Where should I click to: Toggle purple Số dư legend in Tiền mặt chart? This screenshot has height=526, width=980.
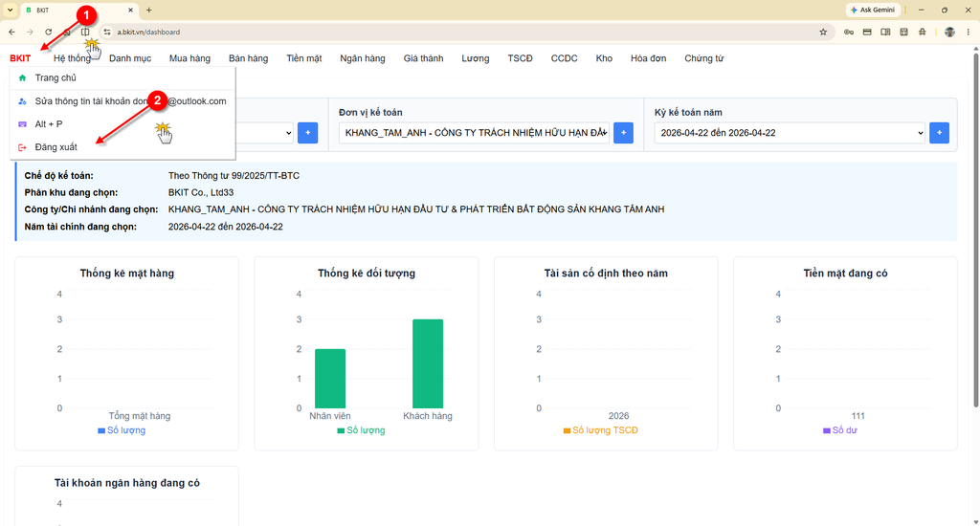coord(840,430)
